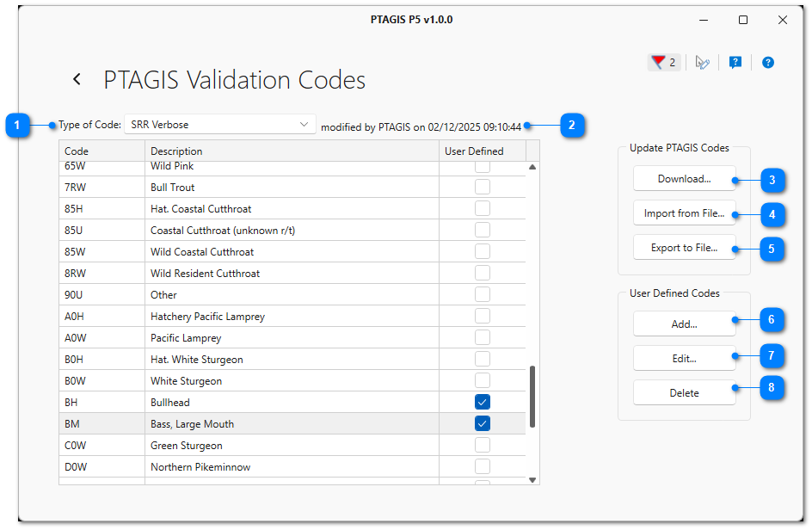Click the Edit... button
The image size is (812, 530).
(684, 359)
